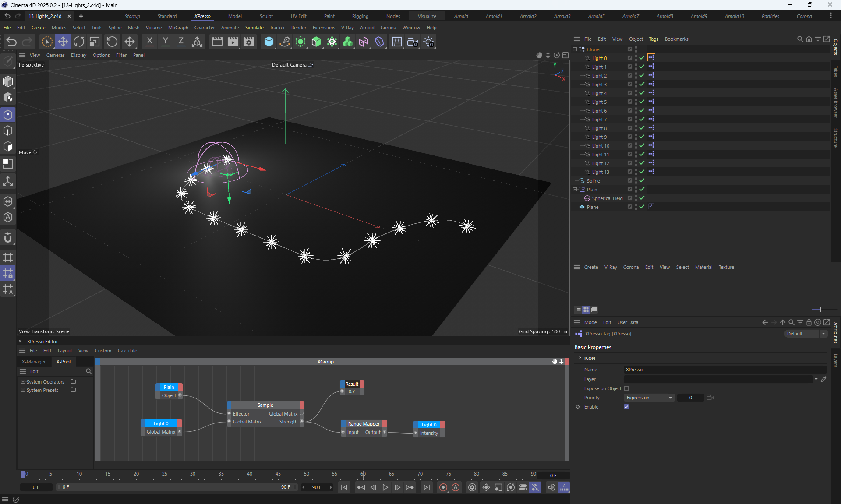Open the Calculate menu in XPresso Editor
This screenshot has height=504, width=841.
point(127,351)
